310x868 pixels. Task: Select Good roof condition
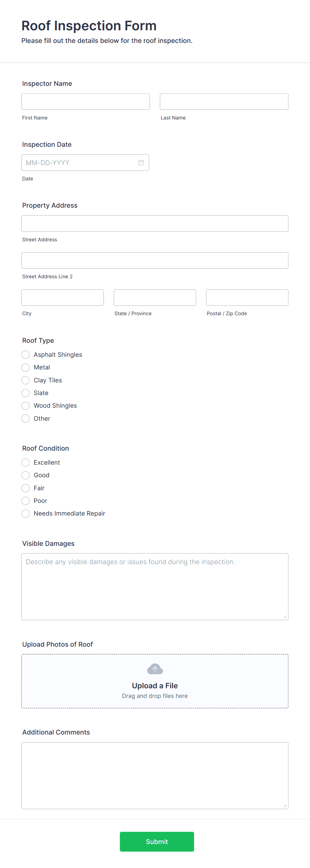click(x=25, y=475)
